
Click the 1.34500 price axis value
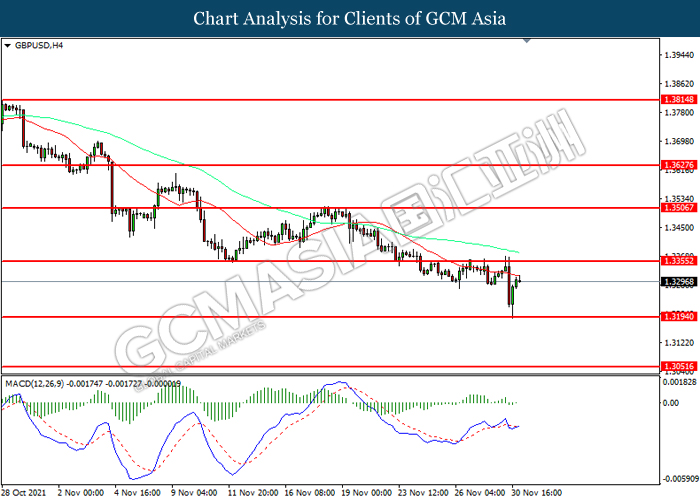pyautogui.click(x=679, y=228)
